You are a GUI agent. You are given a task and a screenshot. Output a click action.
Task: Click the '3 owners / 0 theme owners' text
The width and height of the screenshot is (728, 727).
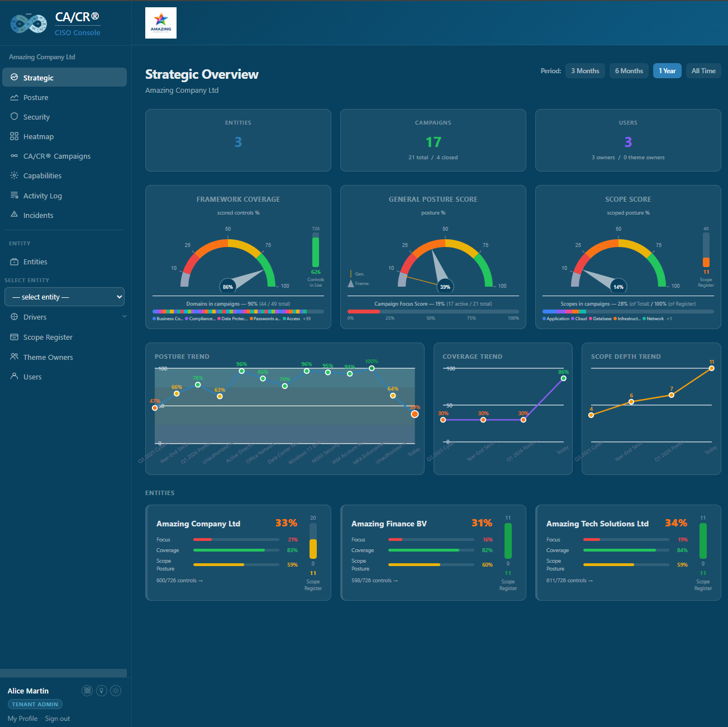point(628,158)
